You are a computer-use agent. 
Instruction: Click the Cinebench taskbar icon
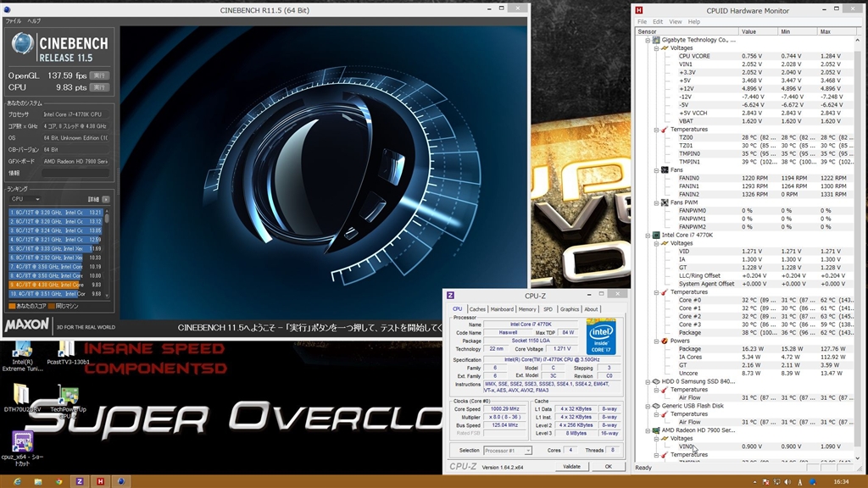click(x=123, y=480)
